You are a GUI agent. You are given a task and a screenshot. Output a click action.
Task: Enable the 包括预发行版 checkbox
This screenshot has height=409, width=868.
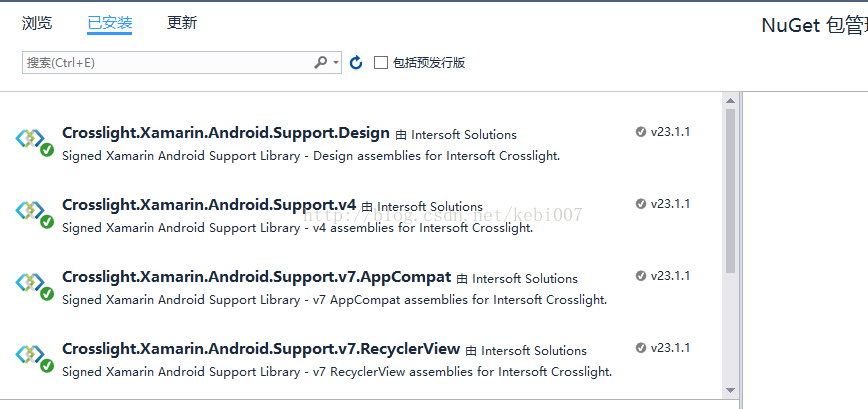(381, 63)
